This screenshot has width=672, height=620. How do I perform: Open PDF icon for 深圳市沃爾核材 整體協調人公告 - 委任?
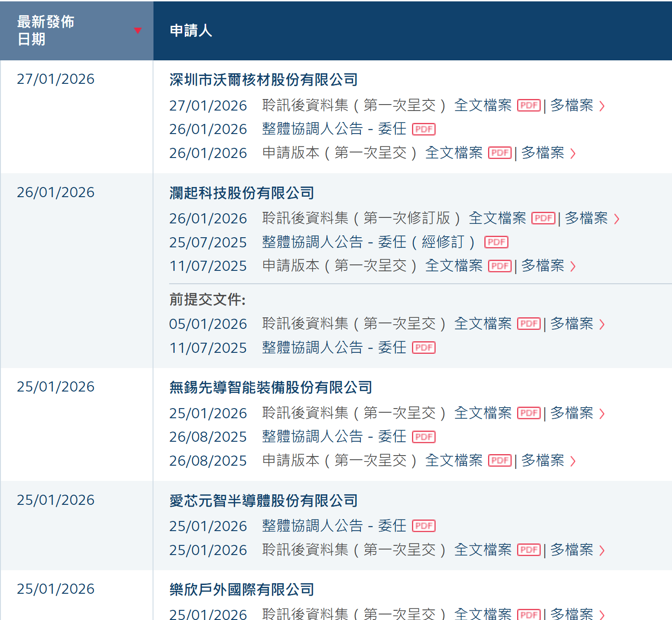424,129
